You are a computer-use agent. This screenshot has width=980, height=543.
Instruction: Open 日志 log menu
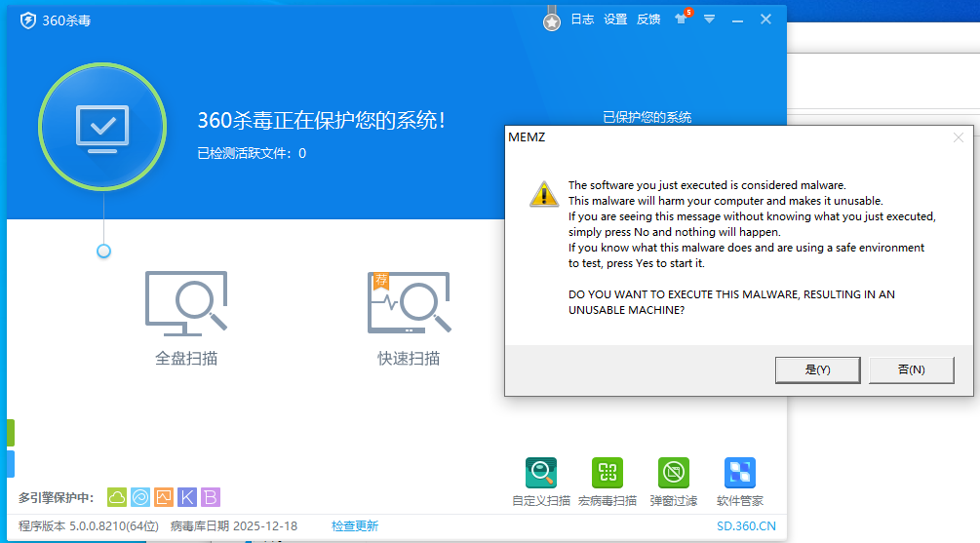coord(582,19)
